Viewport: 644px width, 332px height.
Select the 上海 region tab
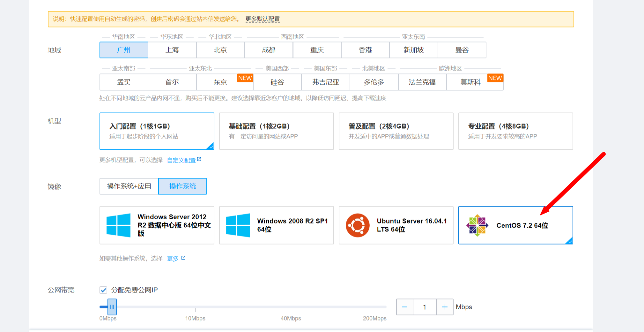coord(172,50)
